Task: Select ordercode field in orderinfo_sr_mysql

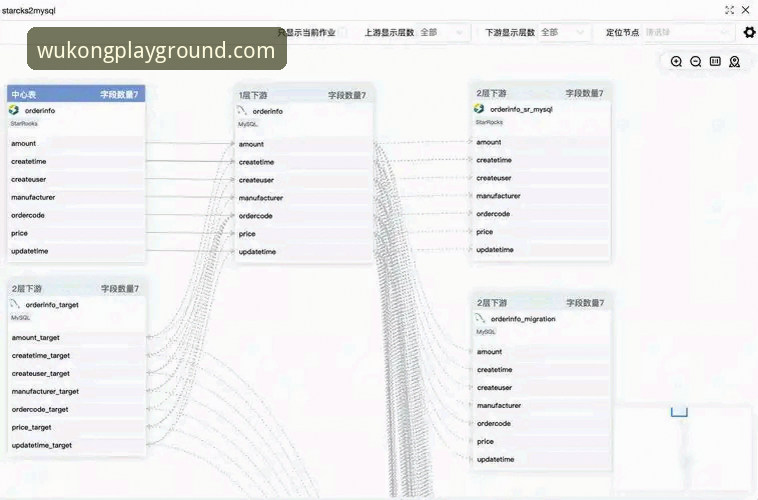Action: (x=541, y=213)
